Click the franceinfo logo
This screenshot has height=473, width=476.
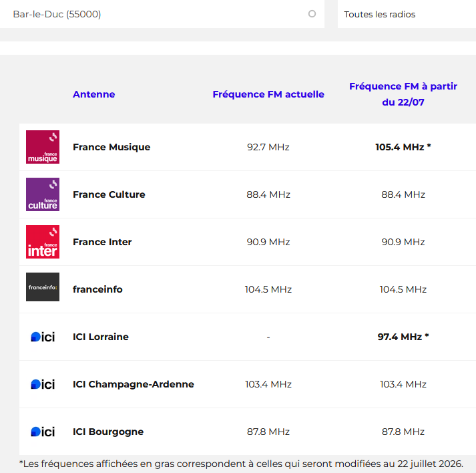(43, 287)
